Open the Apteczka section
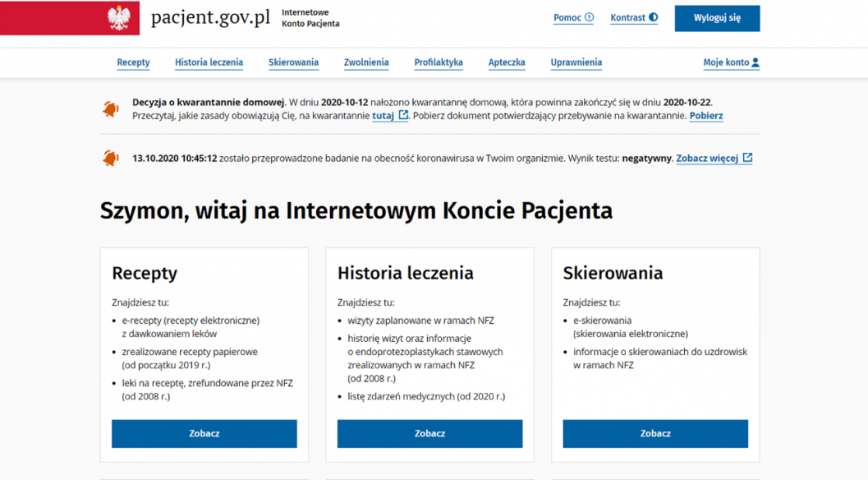This screenshot has height=480, width=868. click(x=507, y=62)
